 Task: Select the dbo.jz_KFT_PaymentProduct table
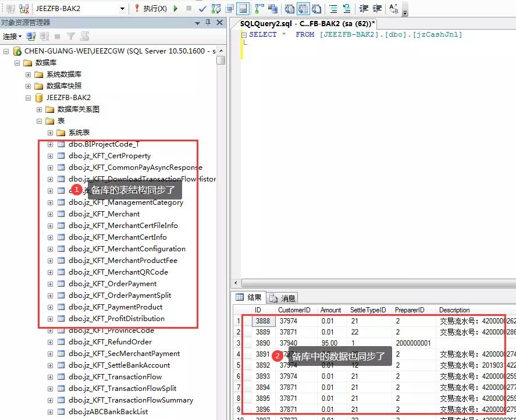(116, 307)
